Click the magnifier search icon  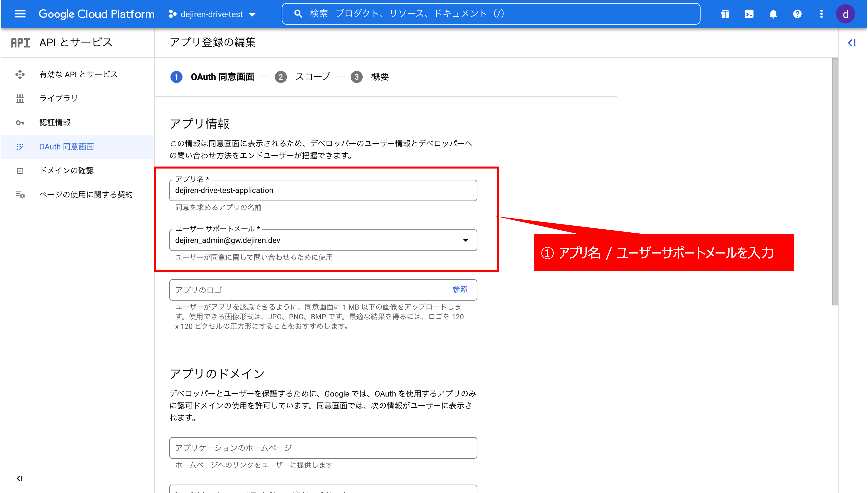[298, 14]
